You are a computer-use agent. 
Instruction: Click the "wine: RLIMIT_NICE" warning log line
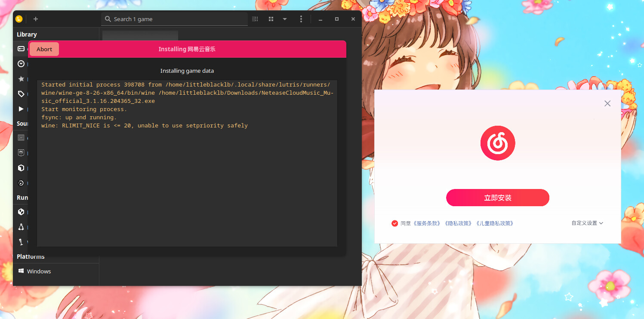145,126
